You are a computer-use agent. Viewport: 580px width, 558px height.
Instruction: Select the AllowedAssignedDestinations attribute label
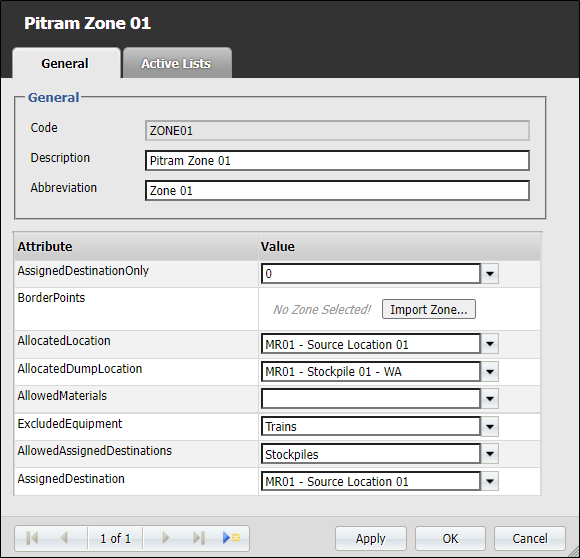tap(95, 451)
